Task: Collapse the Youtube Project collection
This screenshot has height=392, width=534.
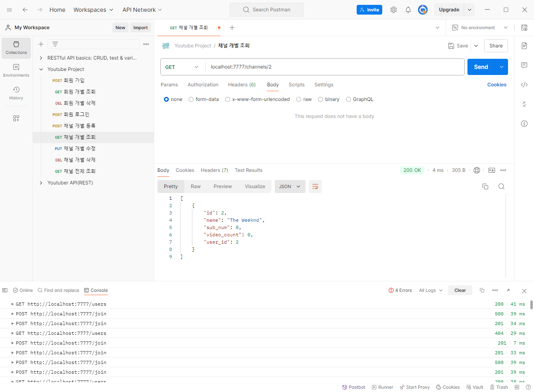Action: click(41, 69)
